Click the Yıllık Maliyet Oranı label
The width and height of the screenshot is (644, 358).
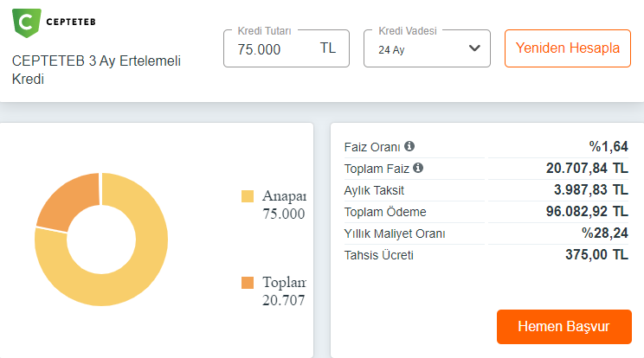[x=395, y=233]
